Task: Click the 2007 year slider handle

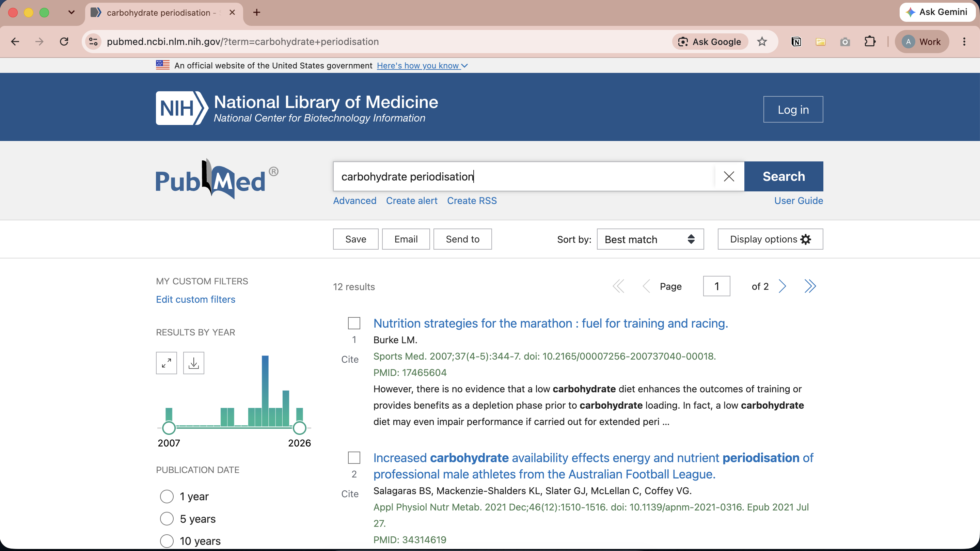Action: (x=169, y=428)
